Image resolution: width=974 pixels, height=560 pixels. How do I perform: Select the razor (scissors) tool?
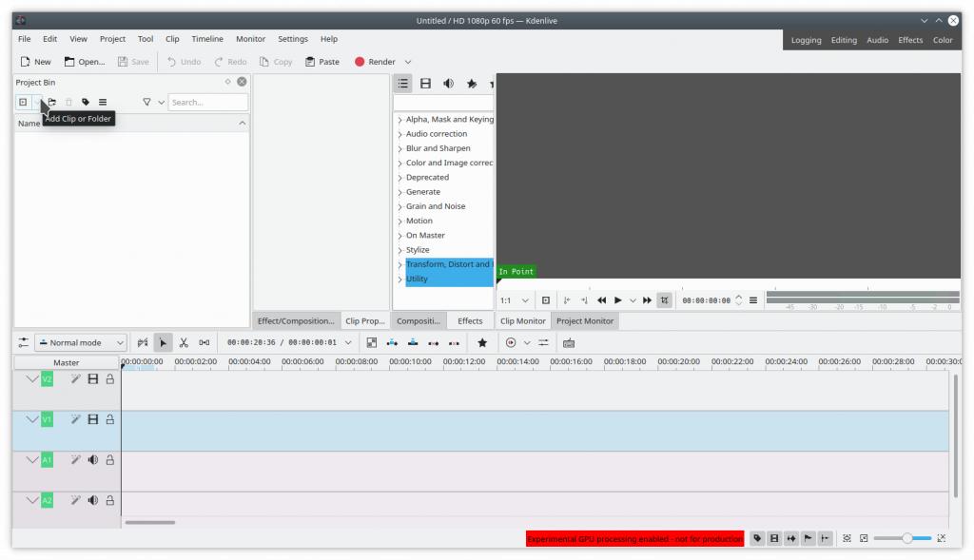pyautogui.click(x=184, y=342)
